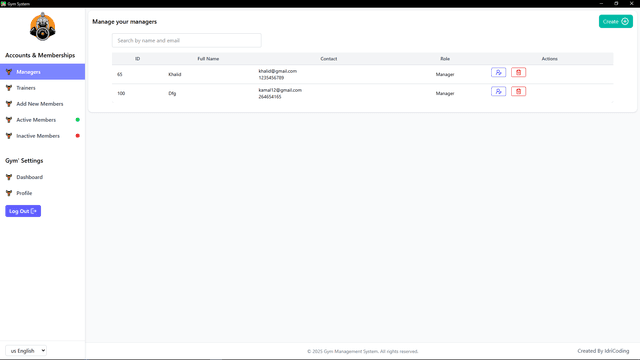Click Created By IdriCoding text
This screenshot has height=360, width=640.
(x=603, y=351)
